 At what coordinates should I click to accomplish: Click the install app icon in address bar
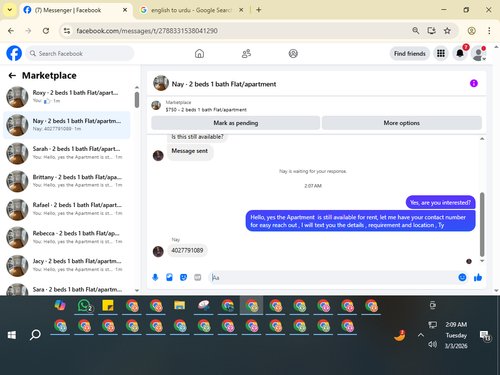(x=431, y=31)
